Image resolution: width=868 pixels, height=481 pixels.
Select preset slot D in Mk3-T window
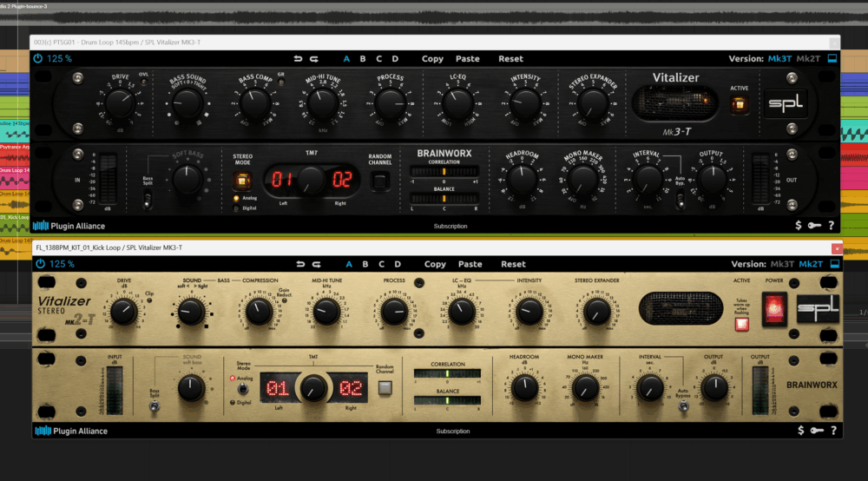tap(395, 59)
